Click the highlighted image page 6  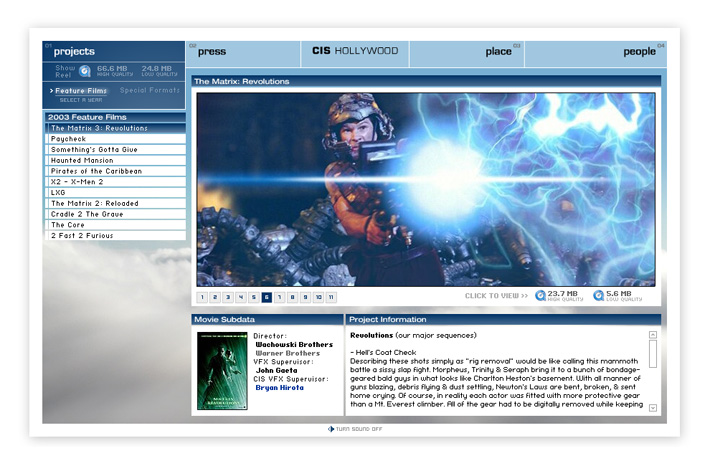(267, 297)
